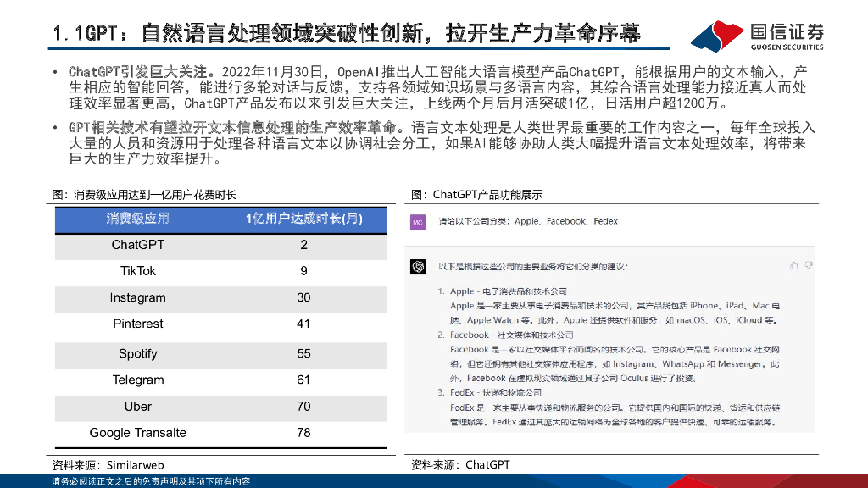Image resolution: width=868 pixels, height=488 pixels.
Task: Click the slide title starting with 1.1GPT
Action: 347,33
